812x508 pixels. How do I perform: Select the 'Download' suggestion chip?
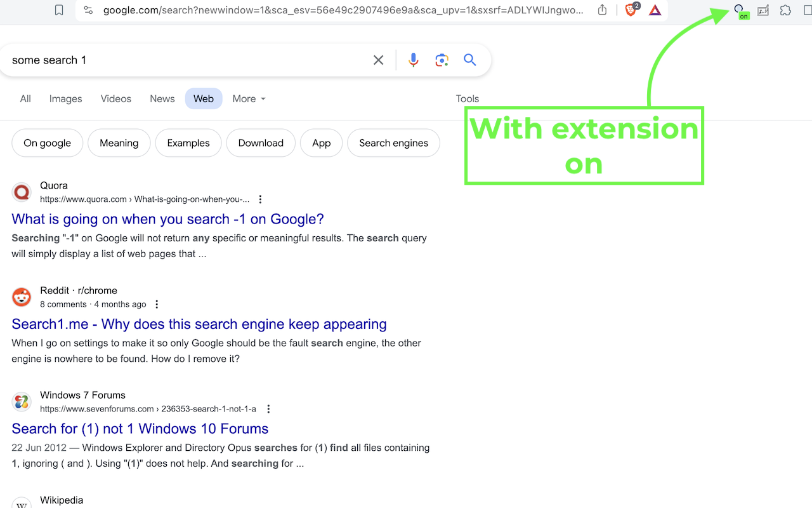tap(261, 143)
